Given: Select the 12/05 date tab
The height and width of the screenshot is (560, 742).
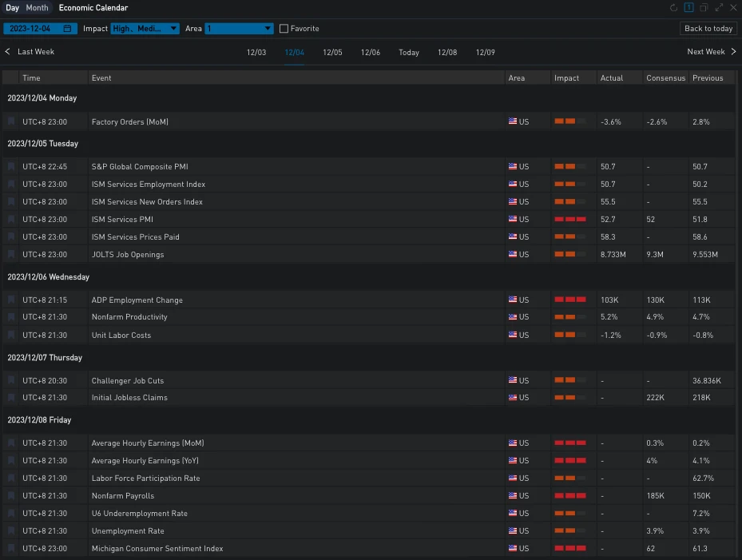Looking at the screenshot, I should click(x=332, y=53).
